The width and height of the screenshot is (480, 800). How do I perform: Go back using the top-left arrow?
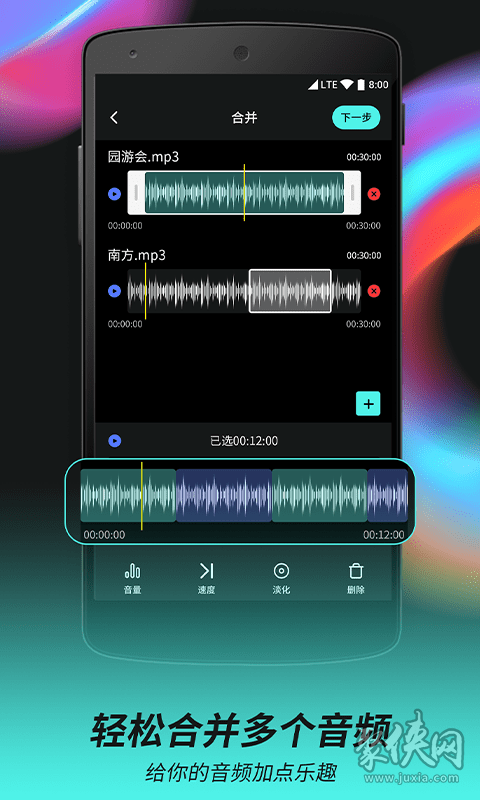tap(114, 118)
